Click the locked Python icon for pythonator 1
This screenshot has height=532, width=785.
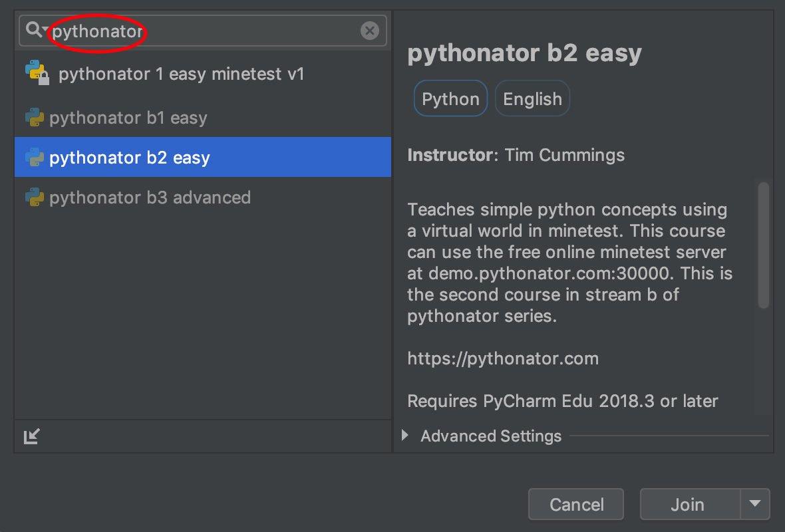click(37, 73)
